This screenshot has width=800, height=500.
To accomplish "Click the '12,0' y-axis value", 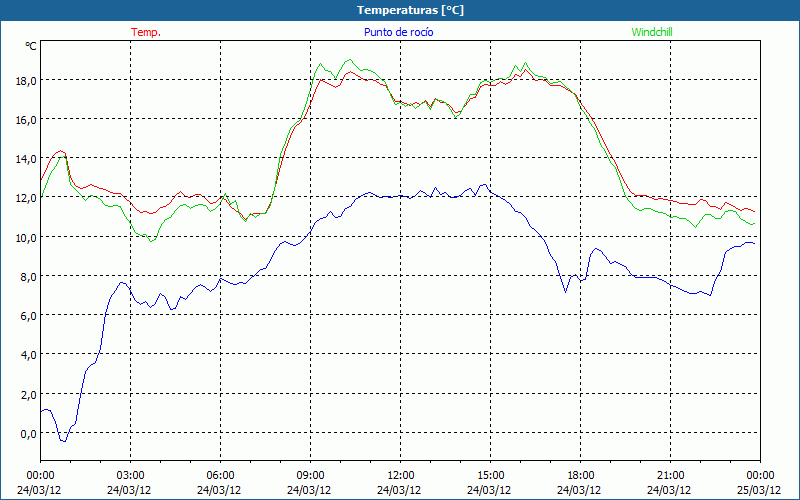I will 27,197.
